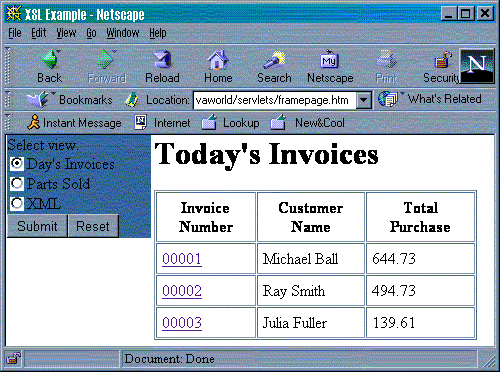500x372 pixels.
Task: Go to the Home icon
Action: click(218, 60)
